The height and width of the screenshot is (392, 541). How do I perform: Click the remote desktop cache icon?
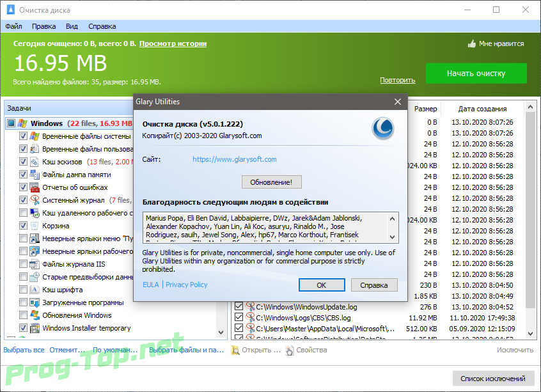tap(35, 212)
